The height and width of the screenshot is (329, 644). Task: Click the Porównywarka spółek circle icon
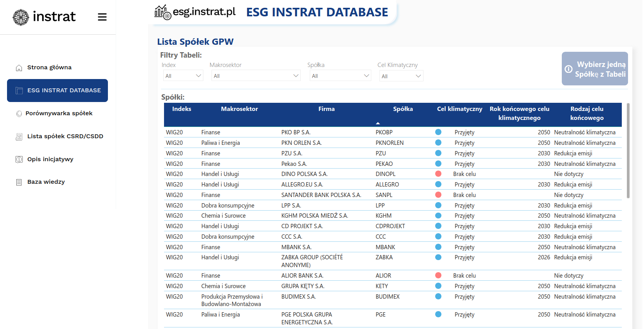click(x=19, y=114)
